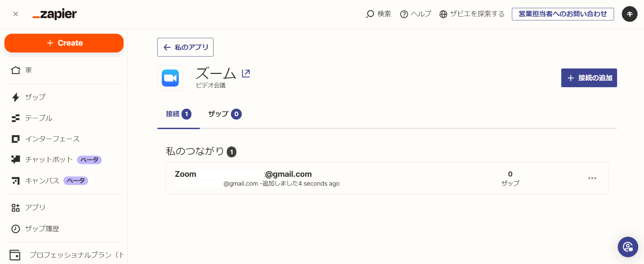Viewport: 644px width, 264px height.
Task: Switch to the ザップ (Zaps) tab
Action: (x=224, y=114)
